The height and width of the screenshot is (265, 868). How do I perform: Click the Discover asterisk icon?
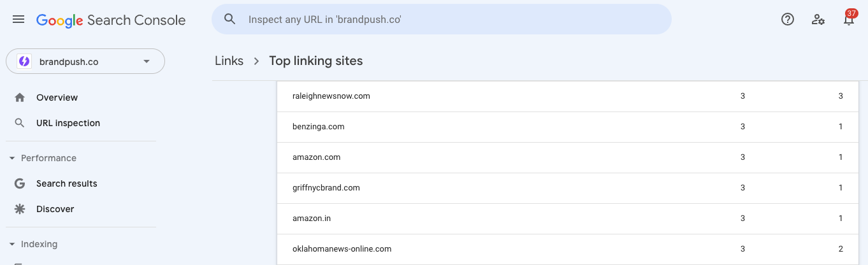(20, 209)
